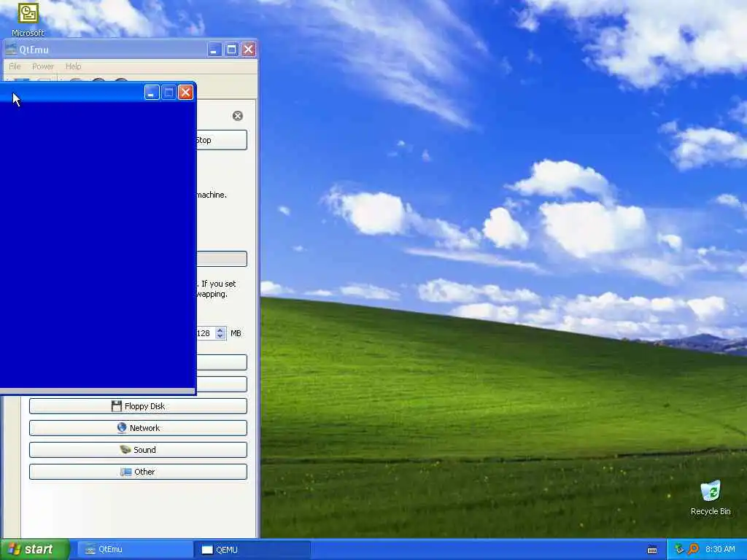
Task: Expand the Other settings section
Action: point(138,472)
